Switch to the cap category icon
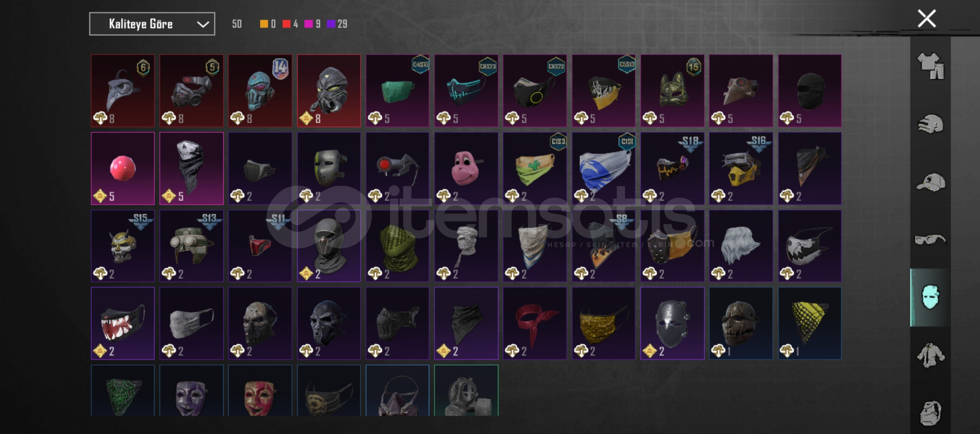Image resolution: width=980 pixels, height=434 pixels. tap(931, 182)
